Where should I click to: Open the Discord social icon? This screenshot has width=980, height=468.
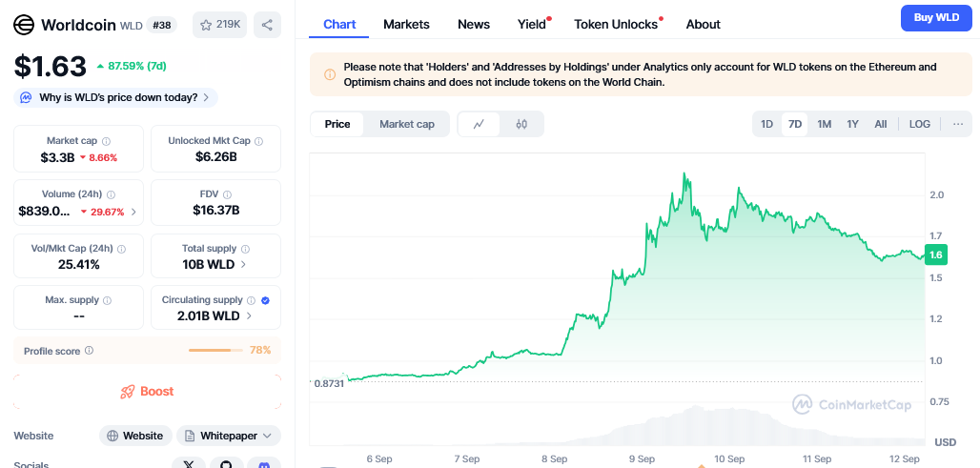(264, 465)
